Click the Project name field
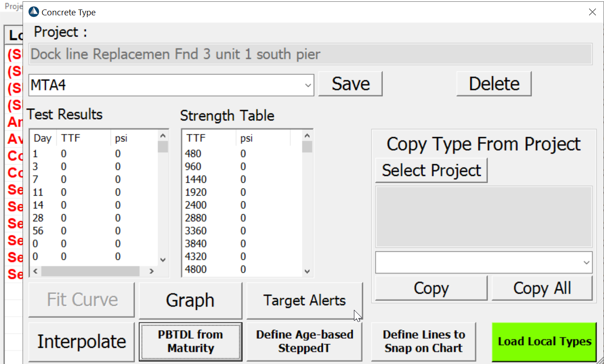This screenshot has height=364, width=604. tap(310, 55)
